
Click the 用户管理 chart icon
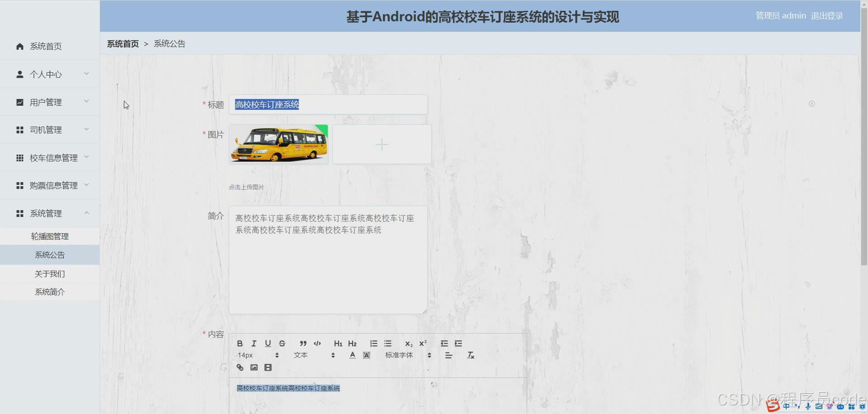pos(20,102)
